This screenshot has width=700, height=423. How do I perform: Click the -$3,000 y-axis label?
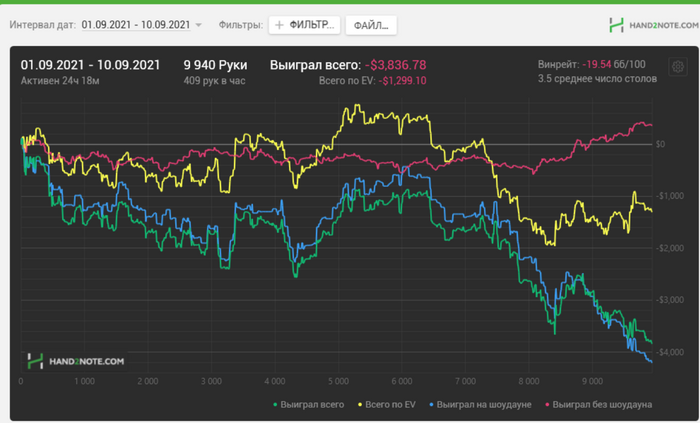tap(670, 300)
